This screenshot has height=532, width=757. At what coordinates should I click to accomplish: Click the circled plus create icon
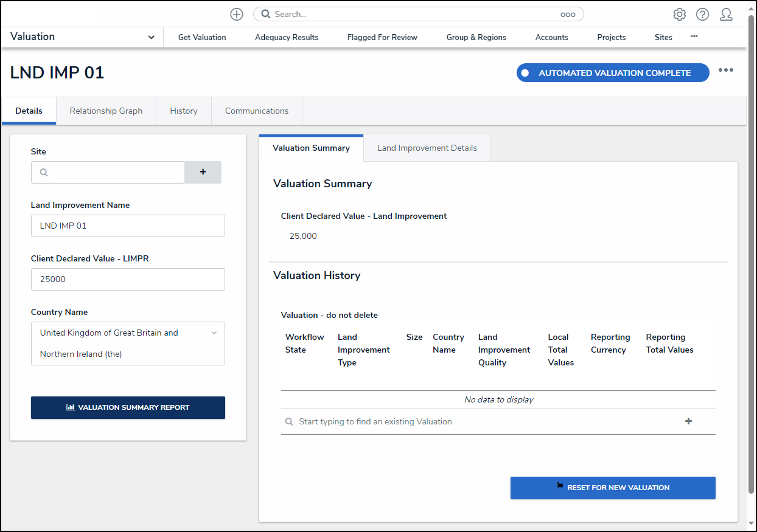(x=237, y=14)
